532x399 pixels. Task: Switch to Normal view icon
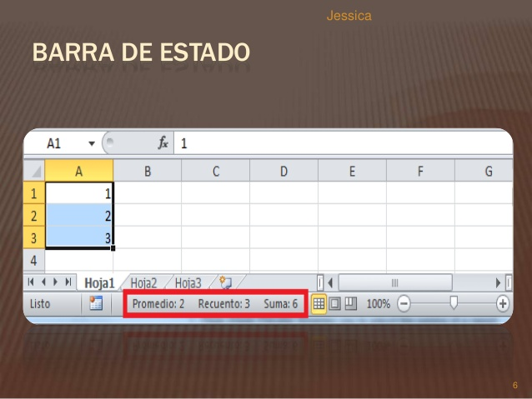319,304
